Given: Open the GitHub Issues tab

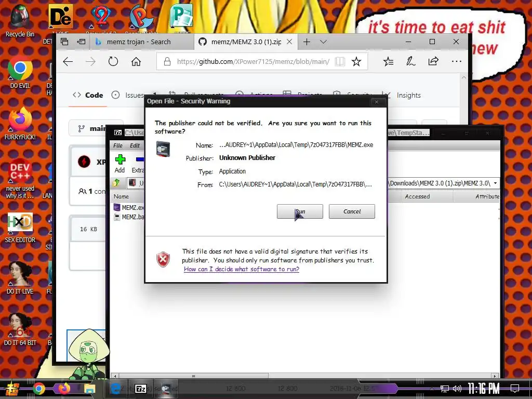Looking at the screenshot, I should click(x=128, y=95).
